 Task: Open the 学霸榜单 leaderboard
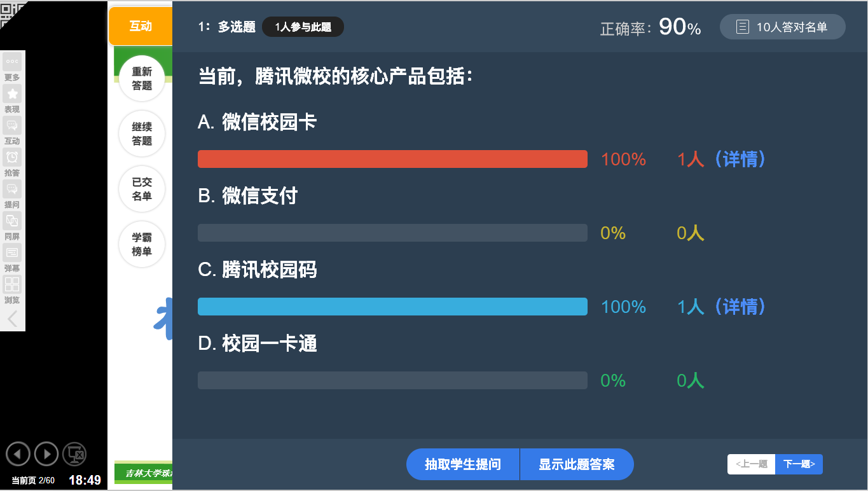point(142,245)
